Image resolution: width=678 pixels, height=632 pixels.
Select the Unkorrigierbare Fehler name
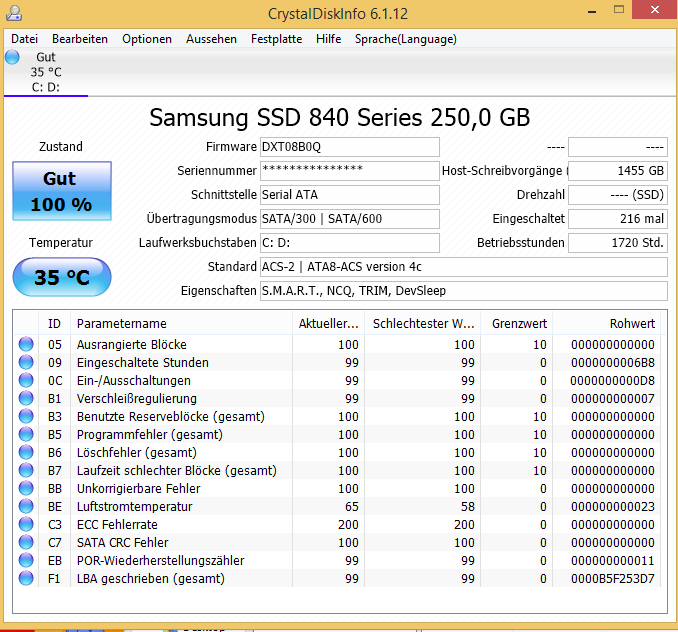(139, 489)
